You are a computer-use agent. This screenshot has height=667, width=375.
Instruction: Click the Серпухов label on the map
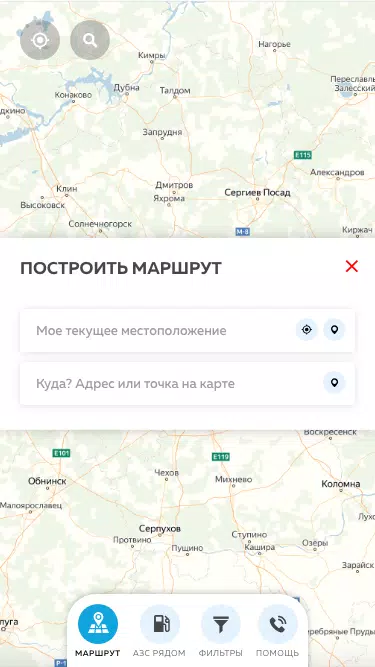pos(160,528)
